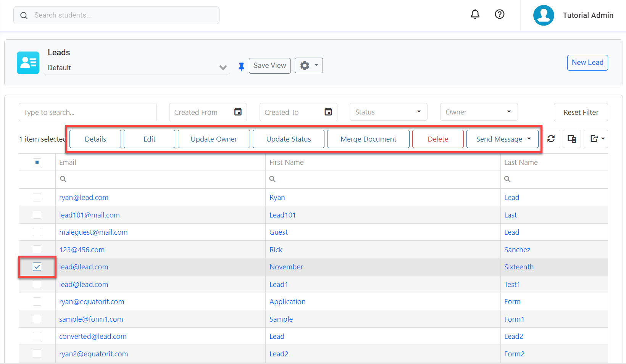Screen dimensions: 626x364
Task: Open ryan@equatorit.com link
Action: pyautogui.click(x=92, y=301)
